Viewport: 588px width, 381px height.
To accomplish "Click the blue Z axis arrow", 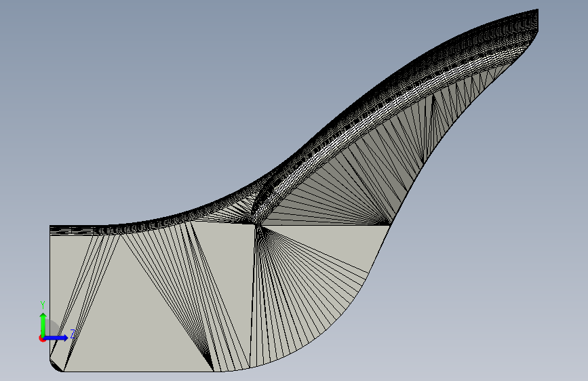I will pyautogui.click(x=56, y=338).
